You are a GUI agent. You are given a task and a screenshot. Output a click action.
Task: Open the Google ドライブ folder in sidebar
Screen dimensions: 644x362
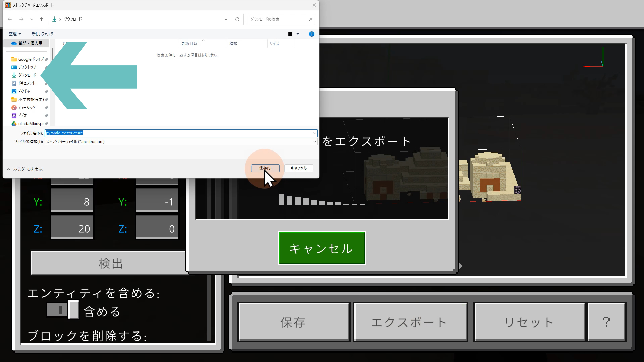click(31, 59)
